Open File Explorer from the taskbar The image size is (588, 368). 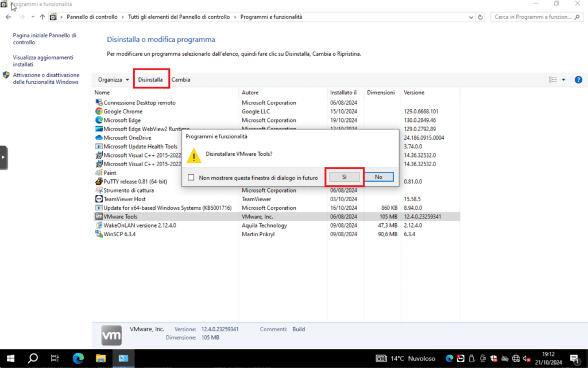pos(100,358)
